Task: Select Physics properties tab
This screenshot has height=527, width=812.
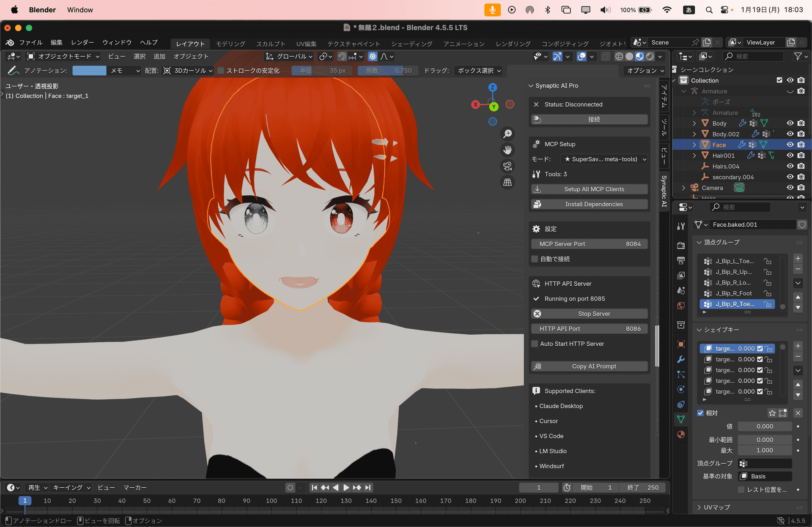Action: (x=681, y=389)
